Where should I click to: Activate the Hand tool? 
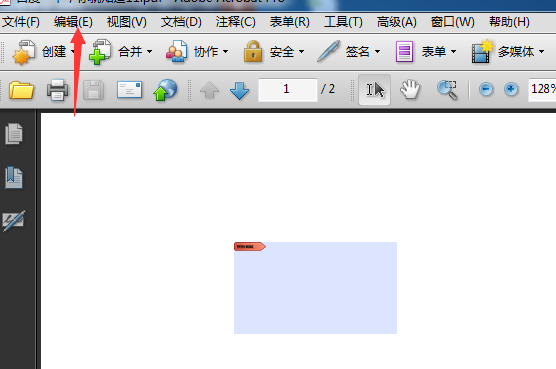coord(410,89)
